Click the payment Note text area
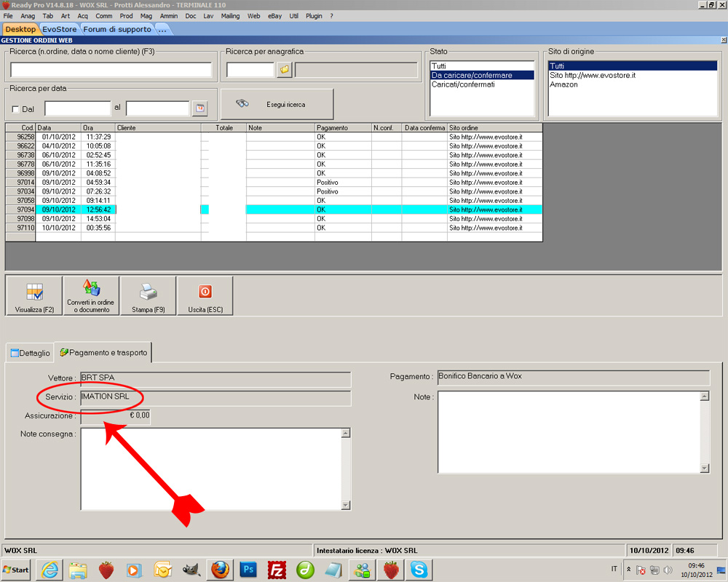728x582 pixels. [x=569, y=432]
